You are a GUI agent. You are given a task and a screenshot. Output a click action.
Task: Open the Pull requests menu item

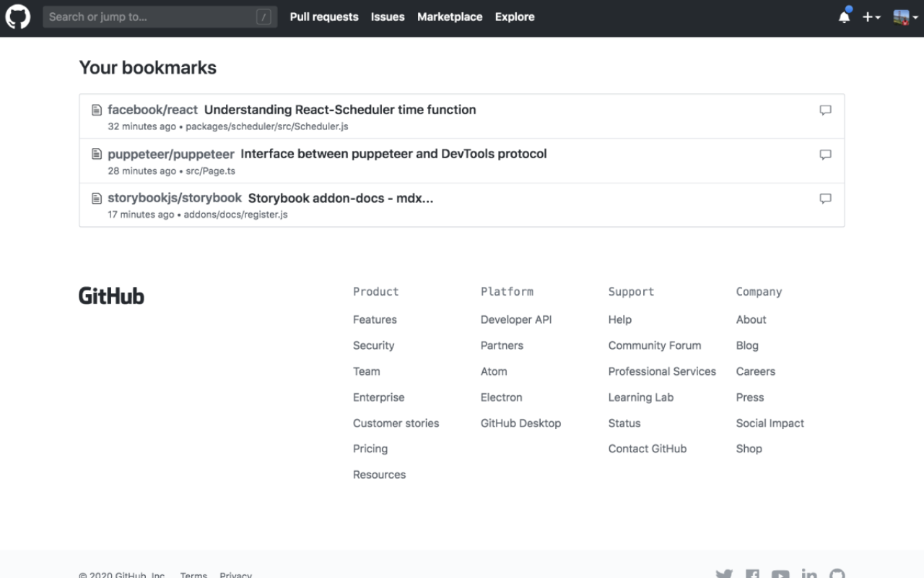pos(323,17)
